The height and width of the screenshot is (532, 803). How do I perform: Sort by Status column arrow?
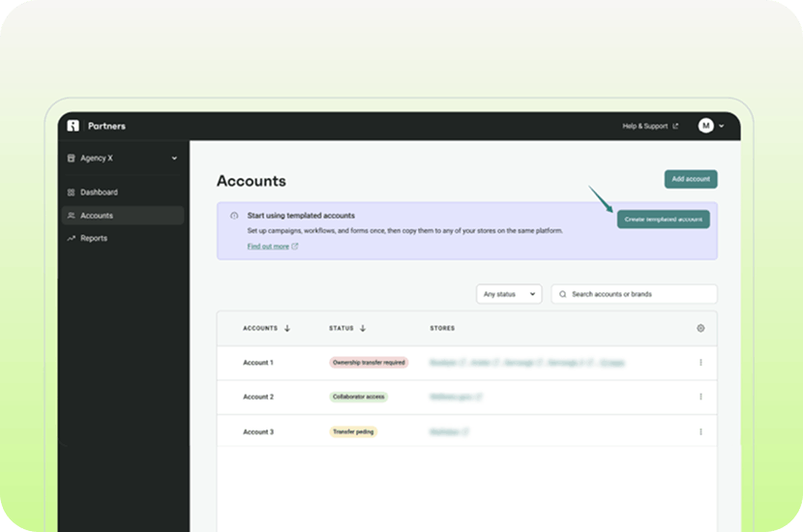(363, 328)
